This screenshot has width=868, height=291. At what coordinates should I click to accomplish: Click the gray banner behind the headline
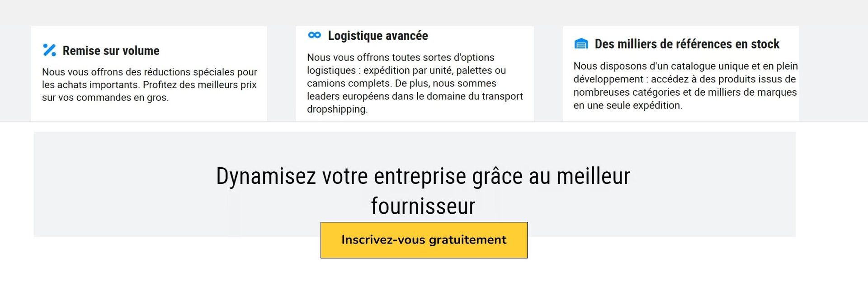click(x=415, y=184)
